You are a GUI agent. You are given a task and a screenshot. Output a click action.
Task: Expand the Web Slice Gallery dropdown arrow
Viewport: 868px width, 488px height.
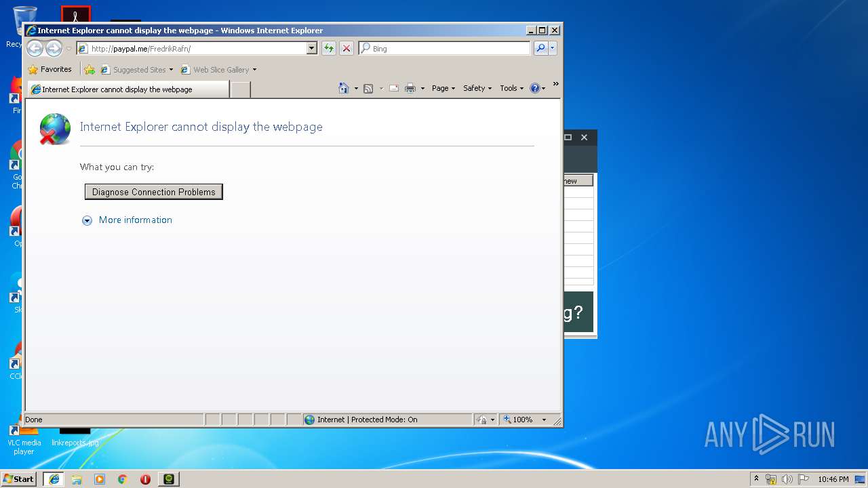[x=254, y=69]
